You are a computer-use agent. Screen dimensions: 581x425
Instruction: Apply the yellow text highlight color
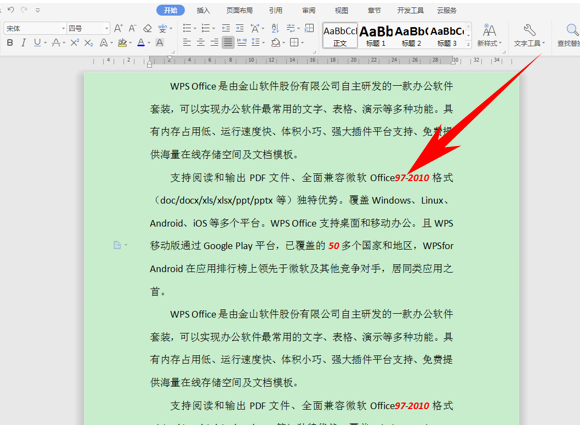point(122,43)
